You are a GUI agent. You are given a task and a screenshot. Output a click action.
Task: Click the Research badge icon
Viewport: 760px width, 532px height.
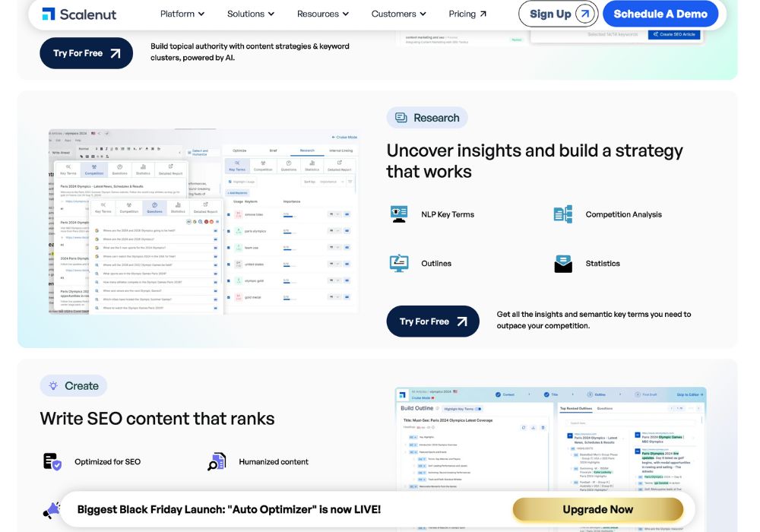[x=401, y=118]
